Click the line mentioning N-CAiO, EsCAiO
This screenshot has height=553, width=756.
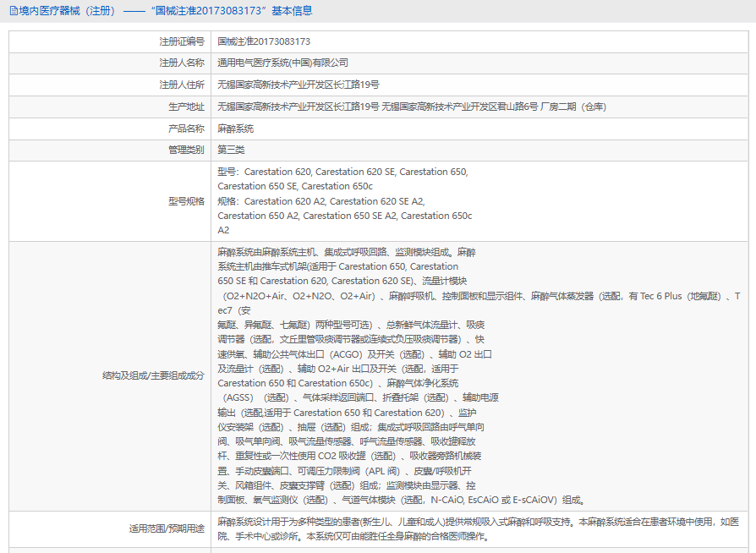point(401,500)
